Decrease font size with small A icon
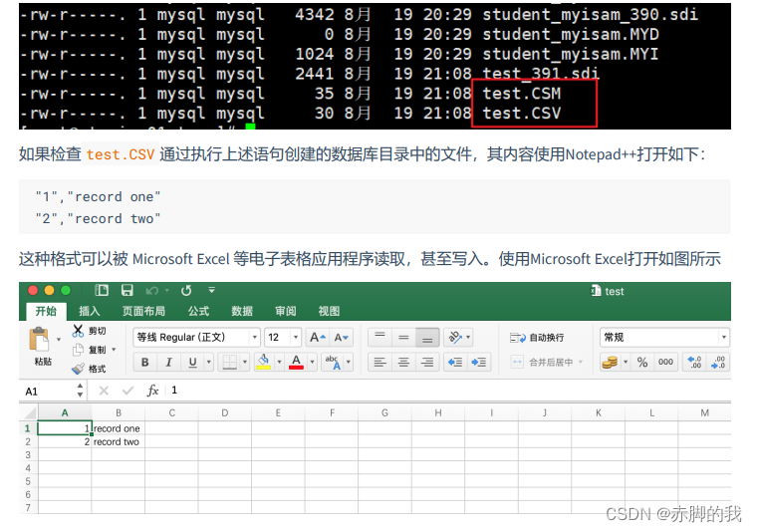The image size is (757, 532). [342, 338]
